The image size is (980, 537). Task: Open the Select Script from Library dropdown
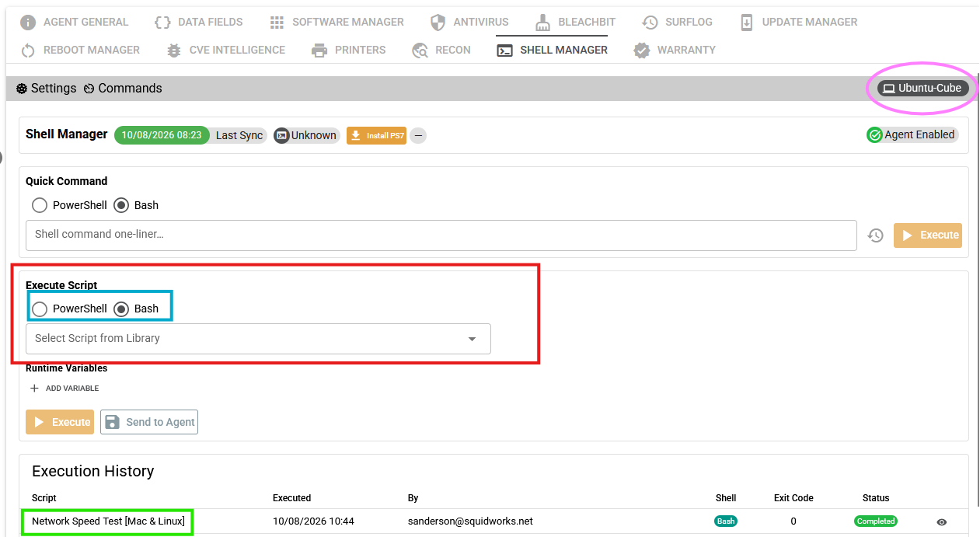click(x=258, y=339)
